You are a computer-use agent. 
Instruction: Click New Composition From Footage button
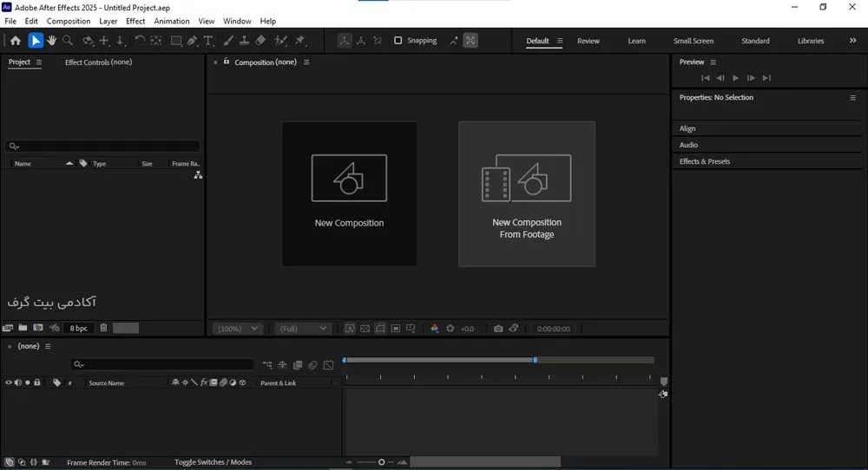[x=527, y=193]
